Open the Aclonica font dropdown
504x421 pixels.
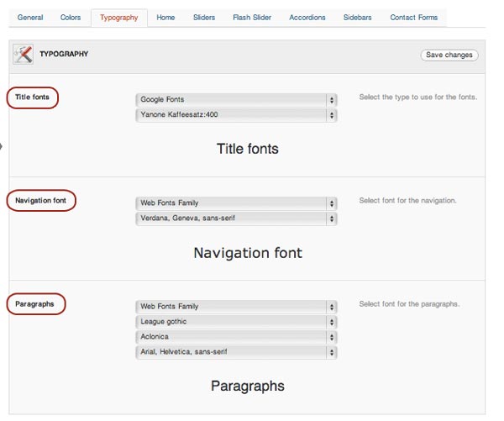tap(236, 337)
